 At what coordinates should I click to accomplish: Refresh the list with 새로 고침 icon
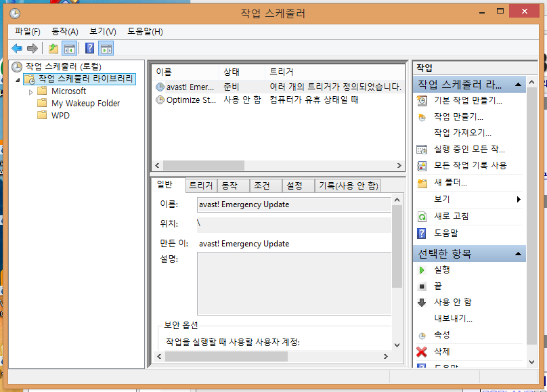[422, 217]
